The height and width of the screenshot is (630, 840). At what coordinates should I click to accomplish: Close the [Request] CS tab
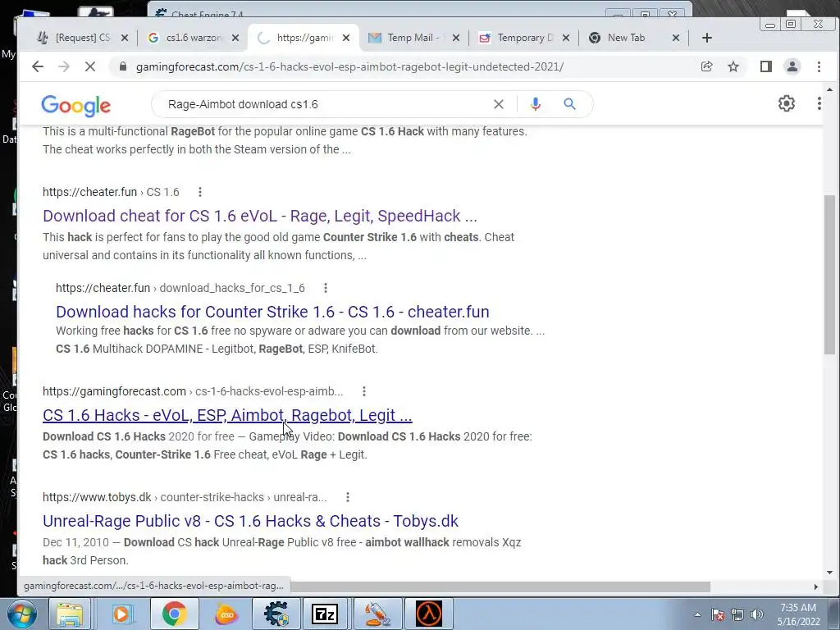(125, 38)
